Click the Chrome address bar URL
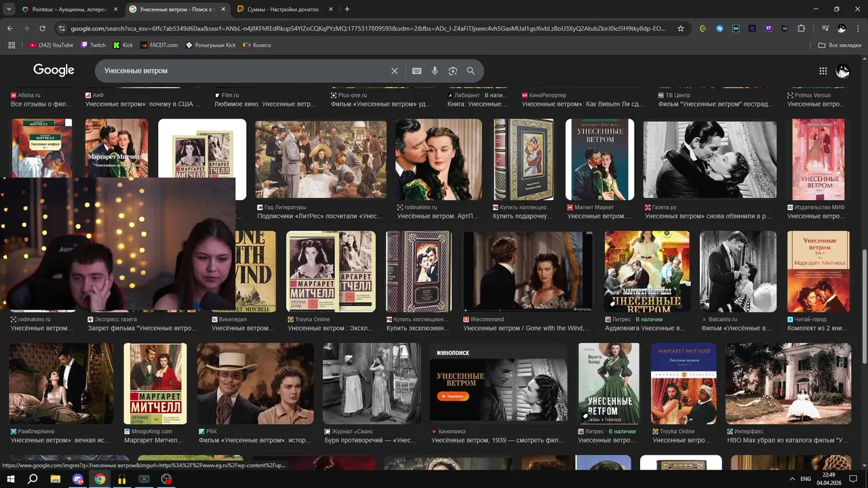The width and height of the screenshot is (868, 488). pyautogui.click(x=368, y=28)
